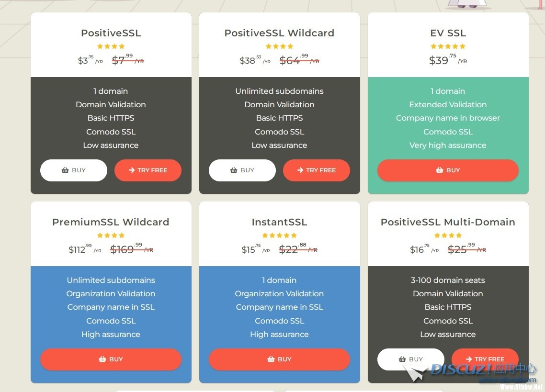Click arrow icon on PositiveSSL Wildcard Try Free
Viewport: 545px width, 392px height.
pyautogui.click(x=300, y=170)
